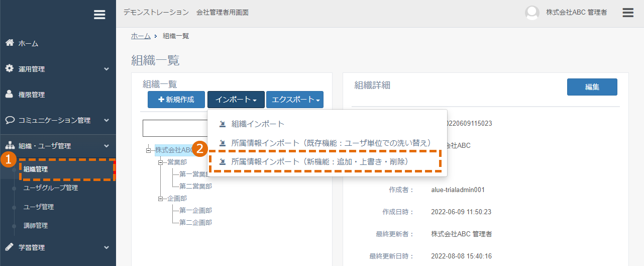Screen dimensions: 644x266
Task: Select 営業部 in organization tree
Action: pyautogui.click(x=177, y=162)
